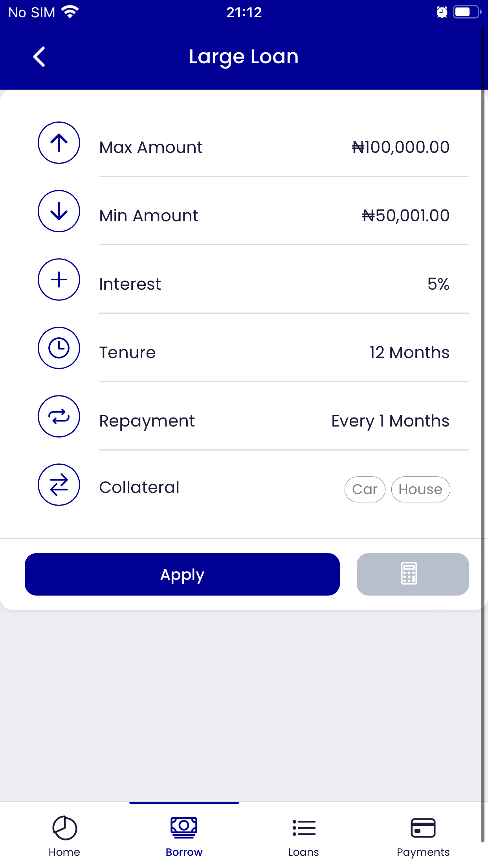This screenshot has width=488, height=868.
Task: Tap the Repayment repeat-arrows icon
Action: pyautogui.click(x=59, y=416)
